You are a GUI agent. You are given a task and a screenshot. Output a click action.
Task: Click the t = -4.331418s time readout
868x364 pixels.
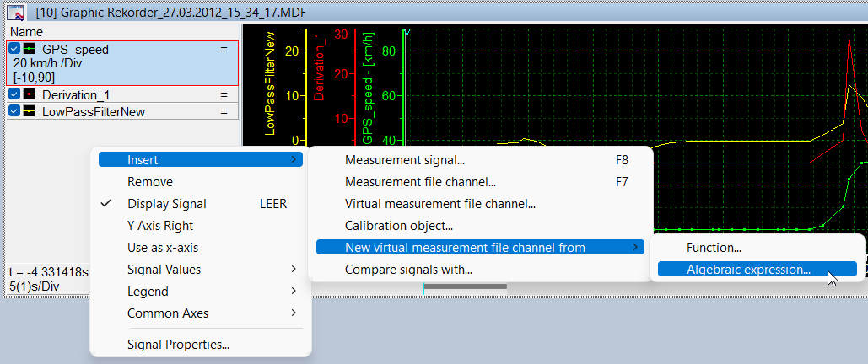point(49,271)
